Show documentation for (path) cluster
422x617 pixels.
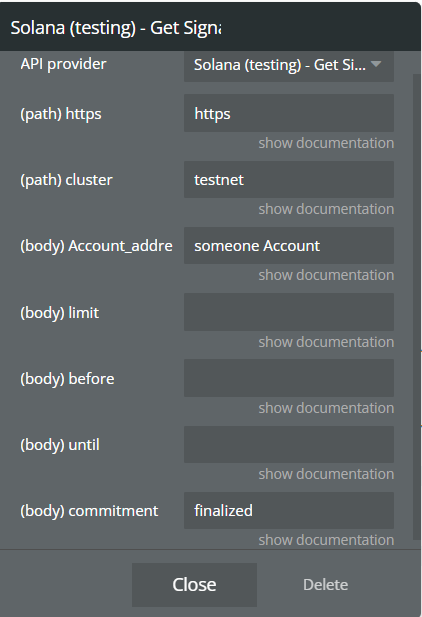[x=326, y=209]
